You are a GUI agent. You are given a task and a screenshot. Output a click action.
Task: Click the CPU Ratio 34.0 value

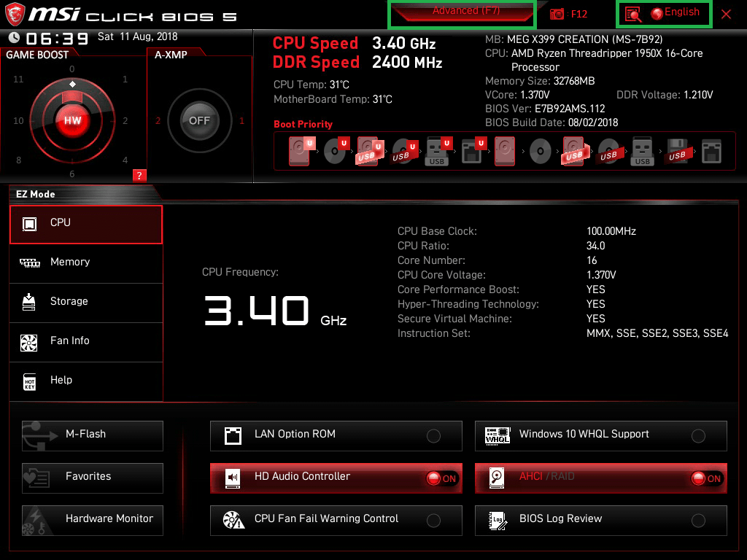pos(595,246)
